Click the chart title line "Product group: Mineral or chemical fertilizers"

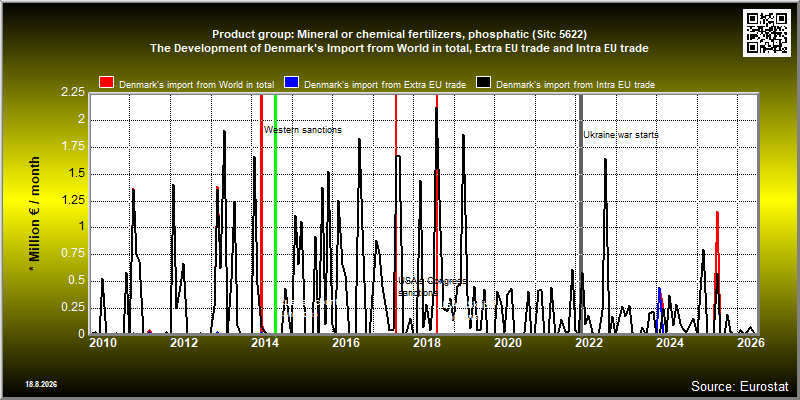[x=399, y=35]
